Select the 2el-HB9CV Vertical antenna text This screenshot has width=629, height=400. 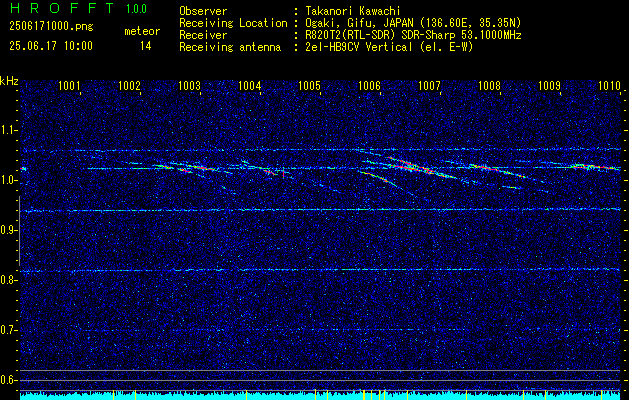point(389,47)
